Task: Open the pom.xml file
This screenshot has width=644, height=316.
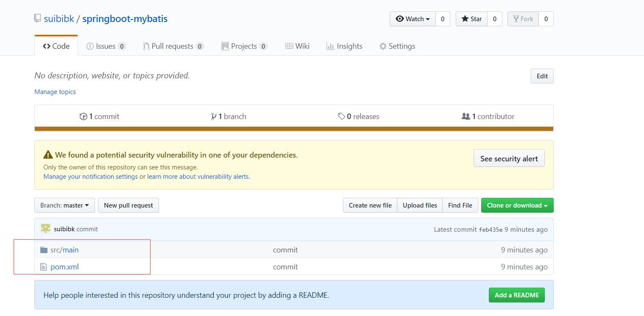Action: click(64, 267)
